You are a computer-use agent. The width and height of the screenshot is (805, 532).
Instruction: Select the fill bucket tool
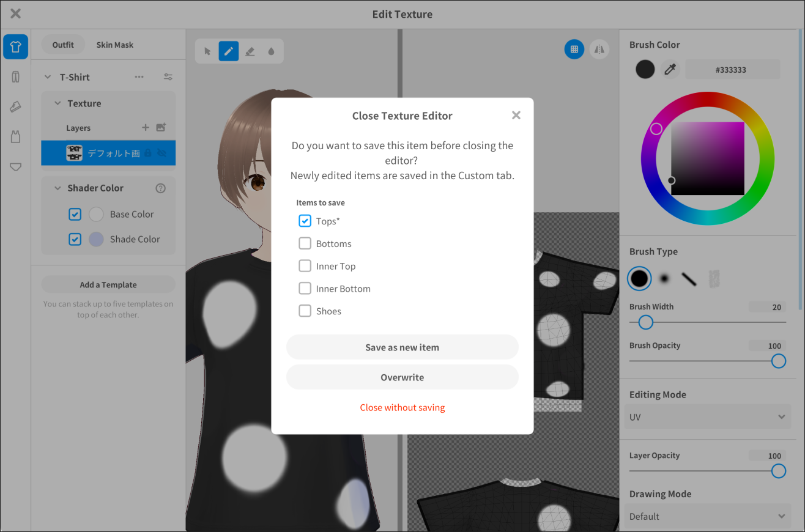click(271, 51)
